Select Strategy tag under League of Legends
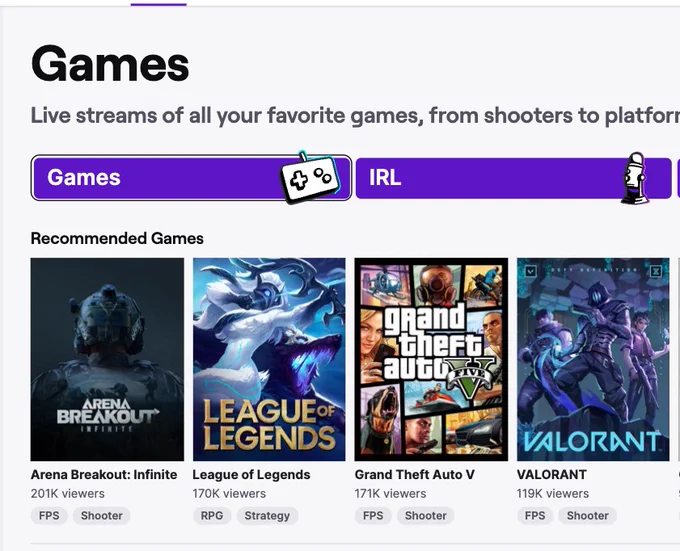This screenshot has width=680, height=551. click(267, 515)
